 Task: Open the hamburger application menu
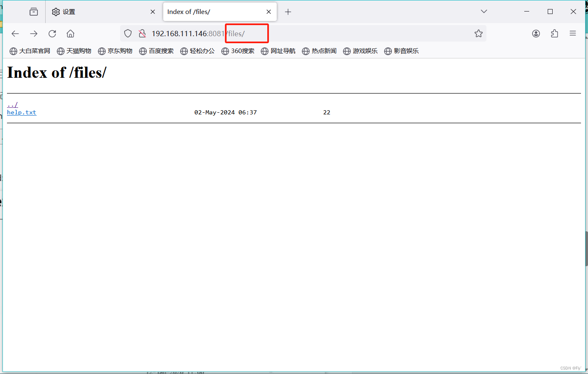coord(573,34)
